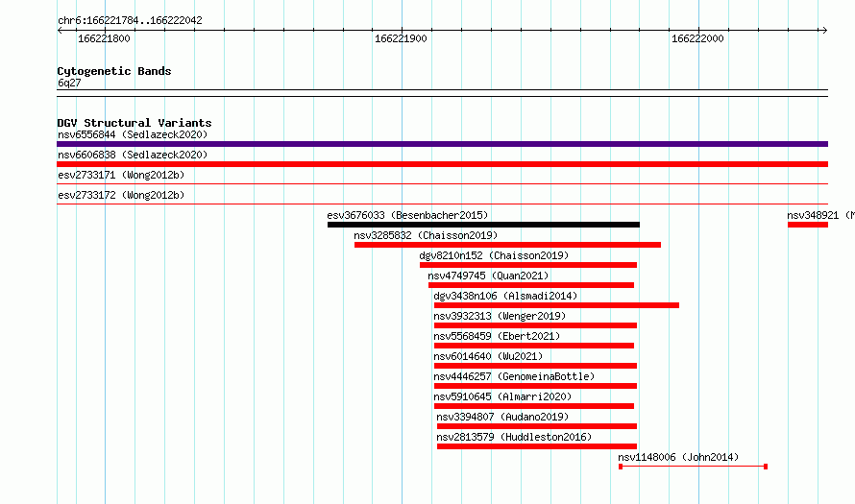
Task: Open nsv5910645 (Almarri2020) variant label
Action: click(502, 396)
